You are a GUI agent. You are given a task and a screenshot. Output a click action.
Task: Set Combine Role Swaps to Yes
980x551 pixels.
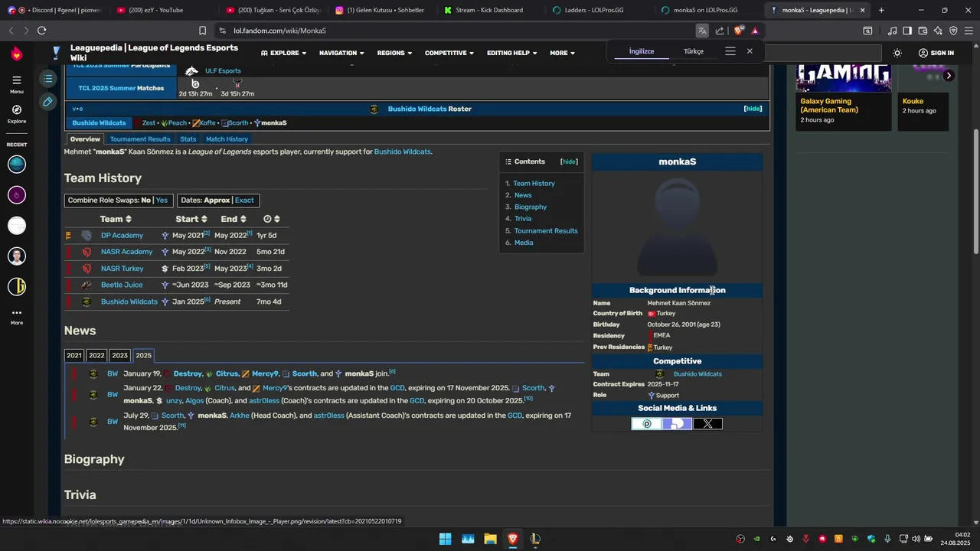162,201
